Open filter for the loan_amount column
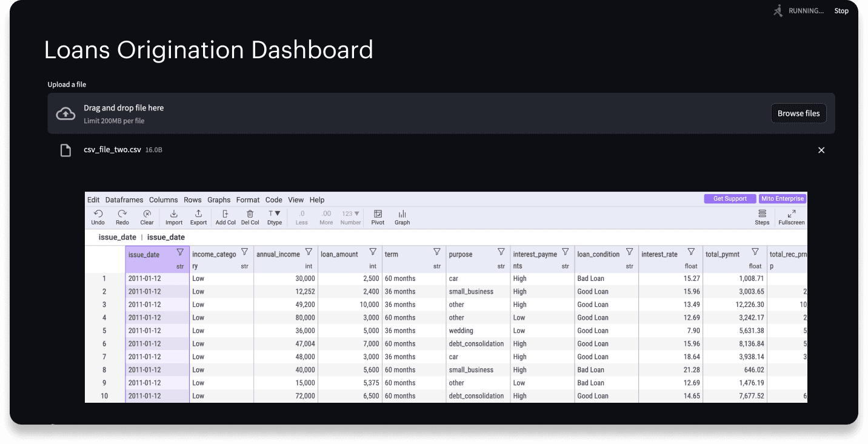The image size is (868, 444). coord(373,252)
